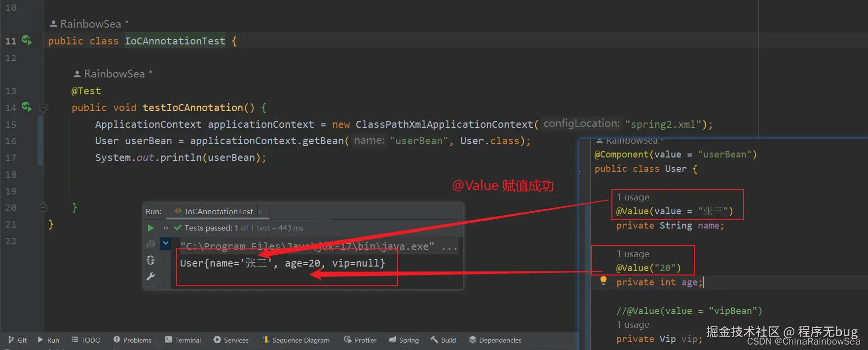Click the yellow lightbulb intention icon

click(x=603, y=281)
